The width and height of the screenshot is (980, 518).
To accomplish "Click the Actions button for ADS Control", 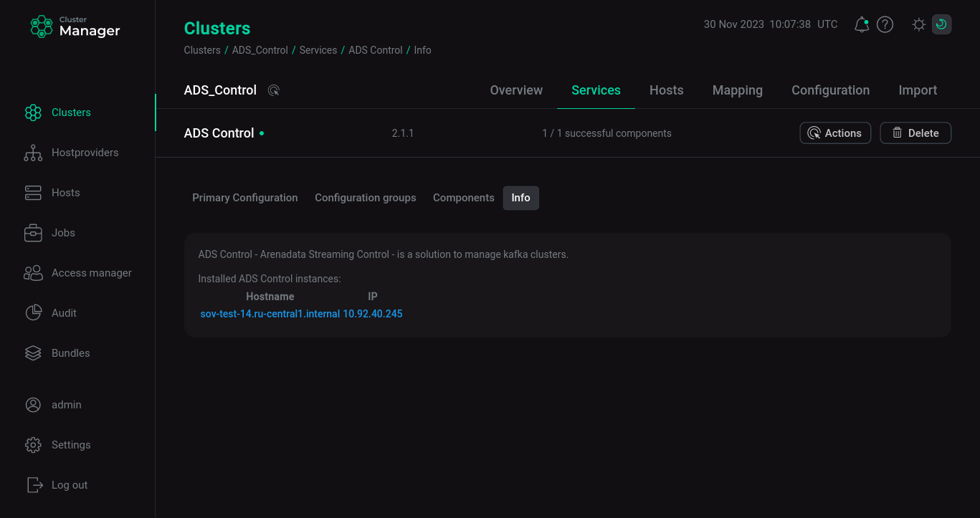I will (835, 133).
